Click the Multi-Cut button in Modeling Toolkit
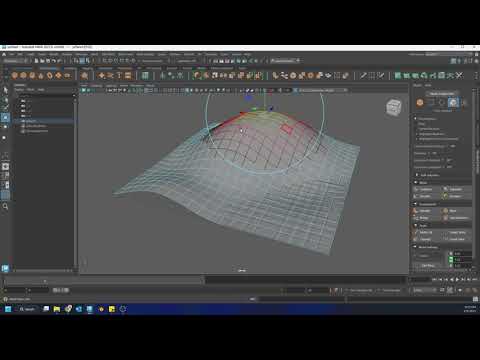 point(426,232)
